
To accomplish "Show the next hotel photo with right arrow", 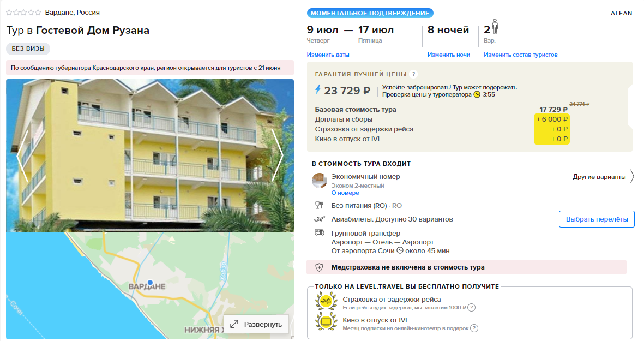I will click(278, 156).
